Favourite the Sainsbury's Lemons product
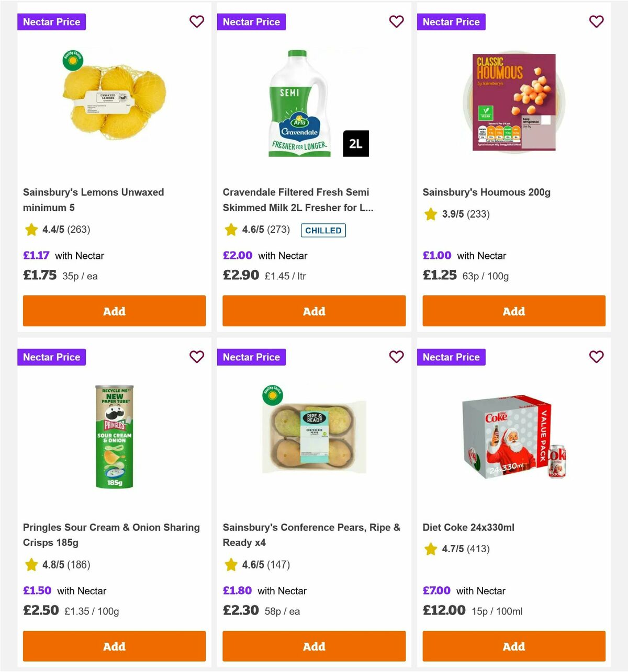The width and height of the screenshot is (628, 672). tap(197, 21)
